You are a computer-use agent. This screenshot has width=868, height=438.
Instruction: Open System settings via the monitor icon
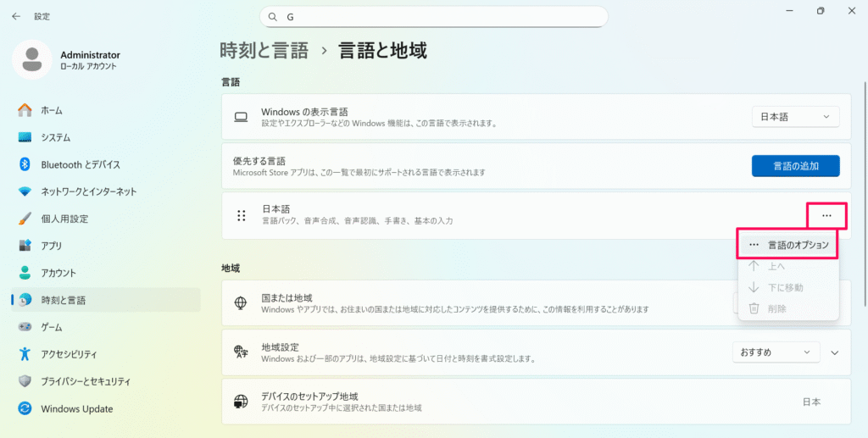click(25, 137)
